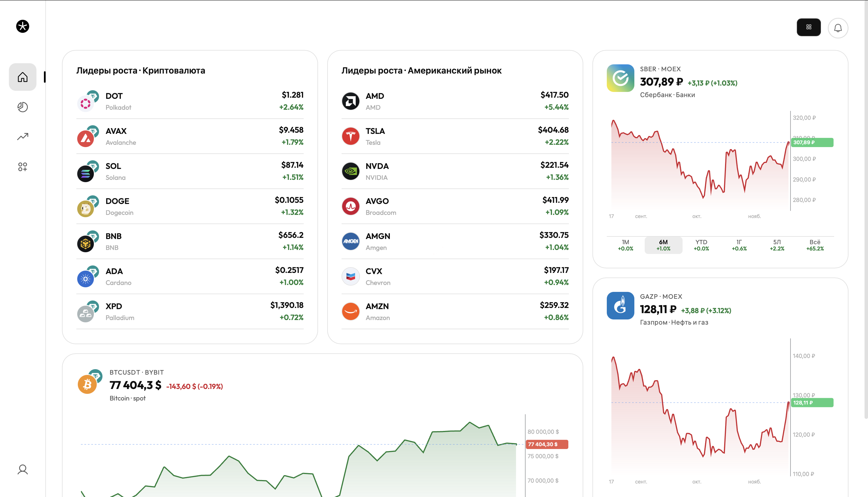
Task: Select the YTD period tab
Action: 701,245
